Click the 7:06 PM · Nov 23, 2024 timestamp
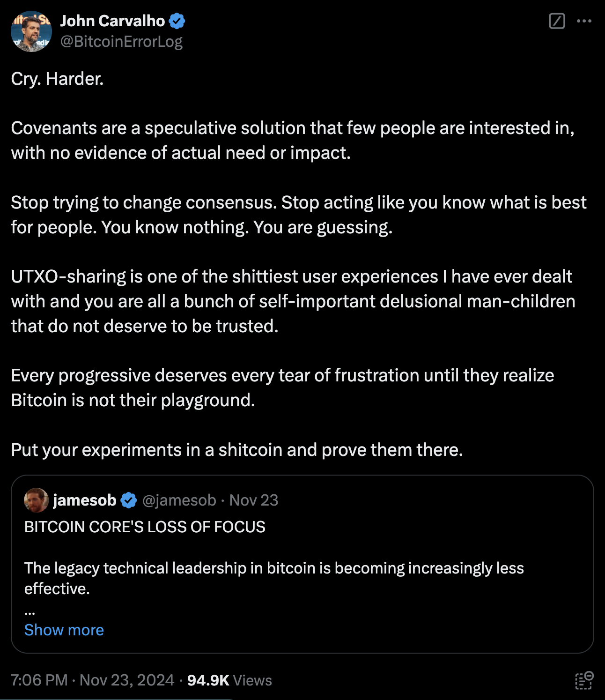Viewport: 605px width, 700px height. click(92, 680)
